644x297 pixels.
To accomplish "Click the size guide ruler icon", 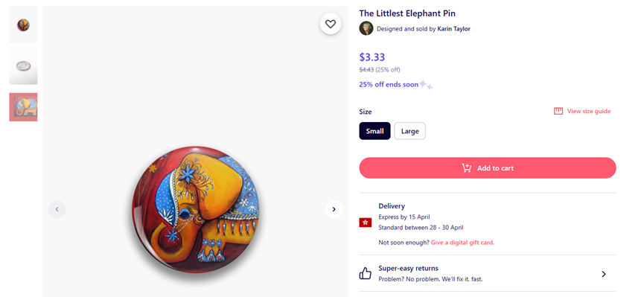I will pos(558,112).
